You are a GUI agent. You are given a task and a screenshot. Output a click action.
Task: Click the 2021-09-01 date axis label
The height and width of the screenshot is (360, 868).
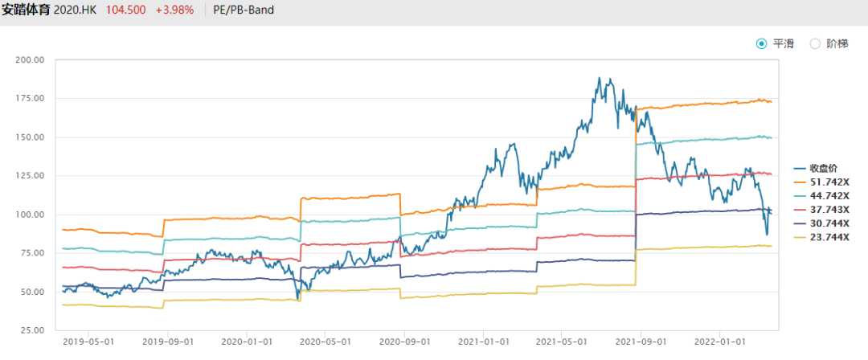coord(641,342)
